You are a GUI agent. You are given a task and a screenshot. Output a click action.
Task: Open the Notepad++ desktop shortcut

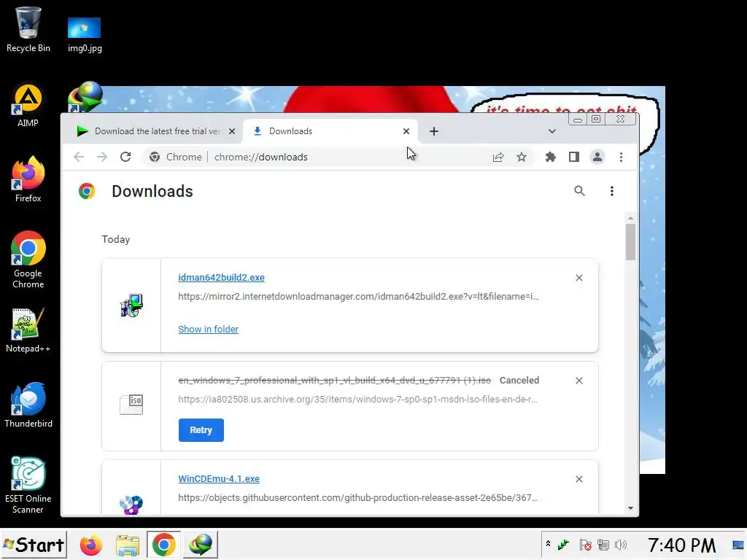tap(28, 330)
